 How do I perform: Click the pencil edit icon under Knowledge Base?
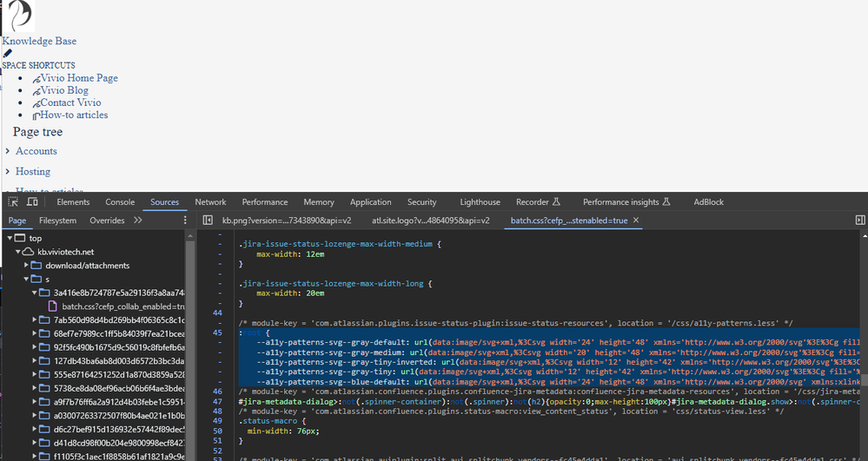coord(8,54)
